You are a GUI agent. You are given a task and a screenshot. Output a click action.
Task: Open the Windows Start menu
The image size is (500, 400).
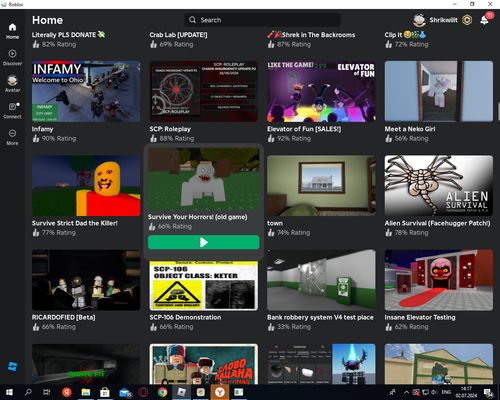[x=9, y=392]
